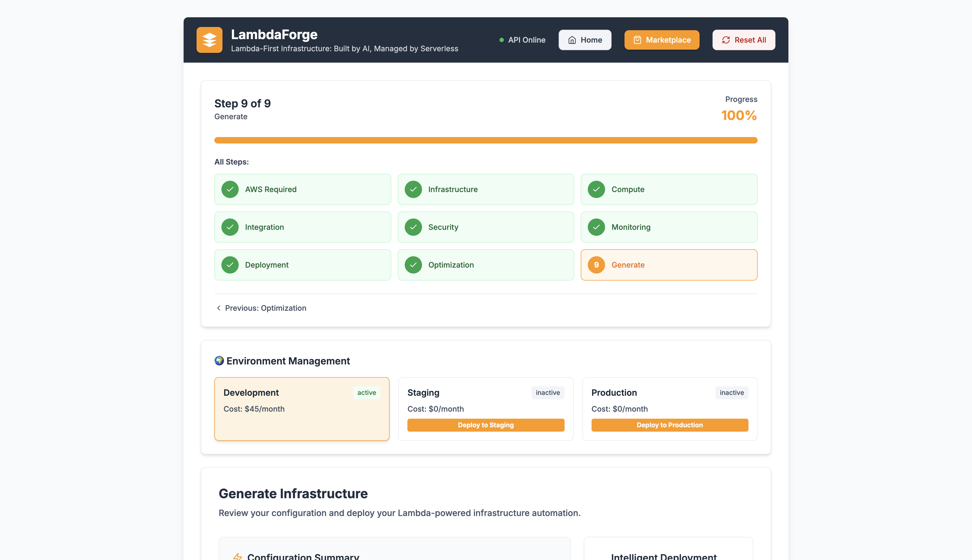The image size is (972, 560).
Task: Click the green checkmark beside AWS Required
Action: point(230,189)
